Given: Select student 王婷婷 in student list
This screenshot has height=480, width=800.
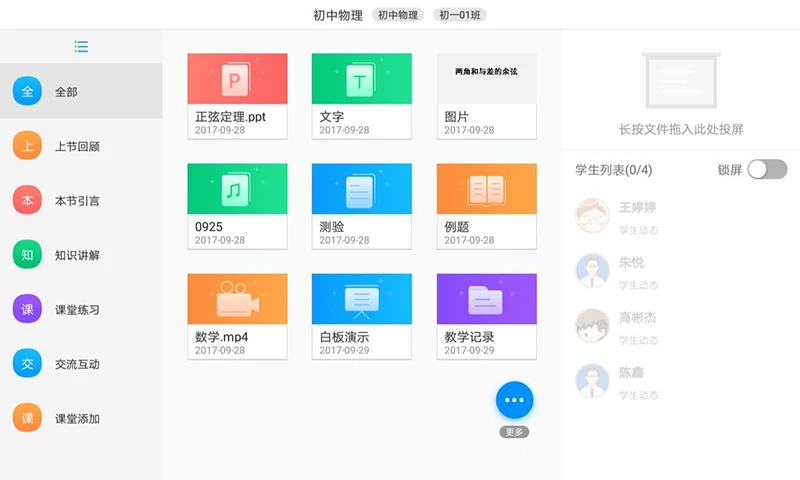Looking at the screenshot, I should click(x=637, y=216).
